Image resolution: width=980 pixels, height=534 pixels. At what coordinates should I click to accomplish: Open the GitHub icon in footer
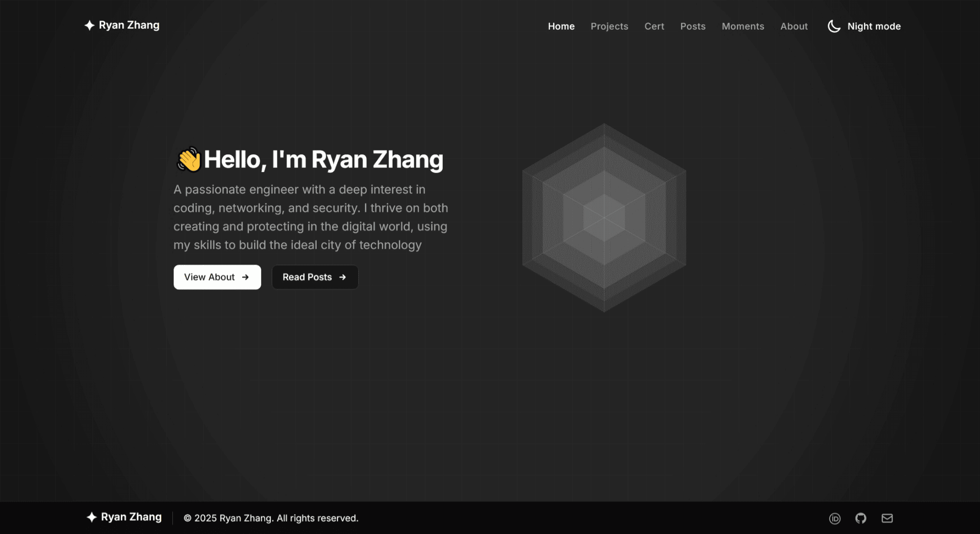point(861,518)
